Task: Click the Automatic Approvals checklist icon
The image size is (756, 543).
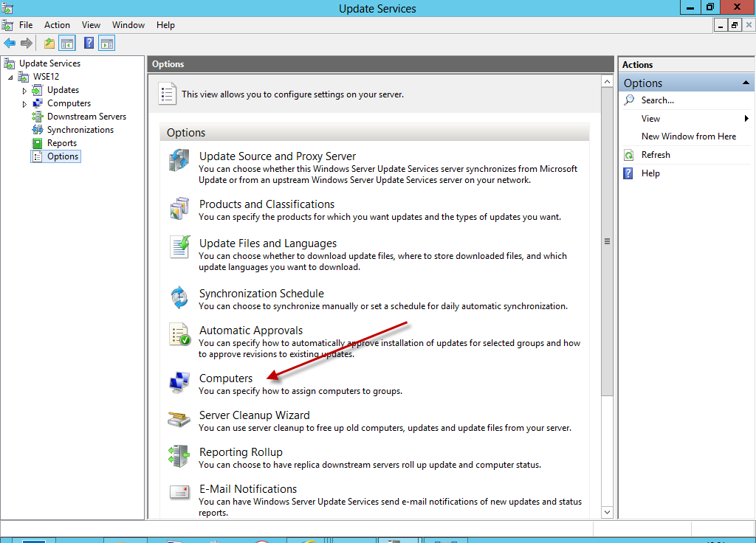Action: [179, 335]
